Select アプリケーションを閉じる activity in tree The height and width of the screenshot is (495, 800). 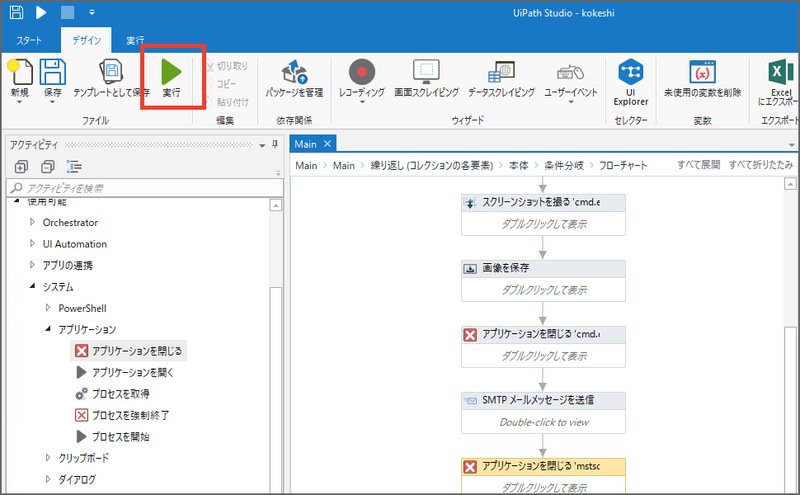129,351
